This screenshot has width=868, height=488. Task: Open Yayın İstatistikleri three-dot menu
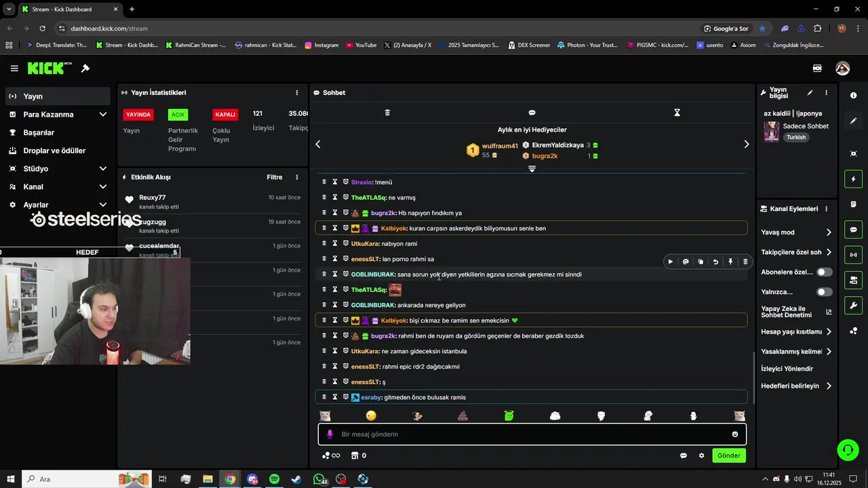click(x=296, y=93)
